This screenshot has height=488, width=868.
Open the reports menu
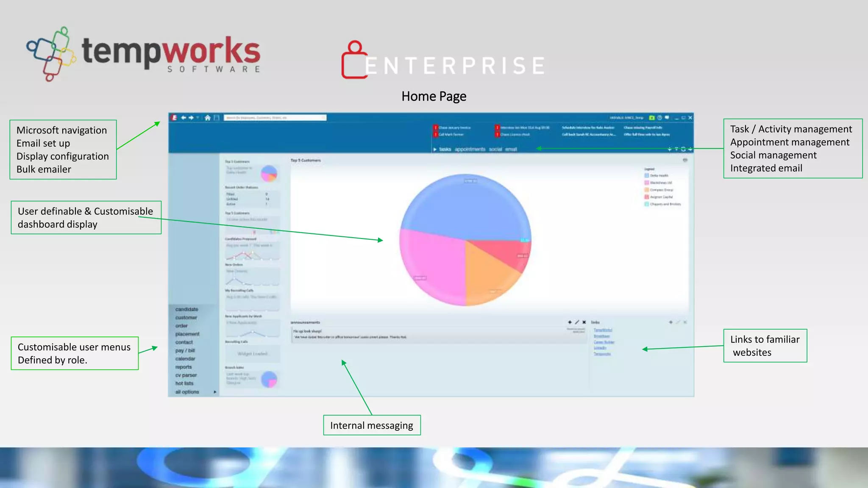(184, 367)
